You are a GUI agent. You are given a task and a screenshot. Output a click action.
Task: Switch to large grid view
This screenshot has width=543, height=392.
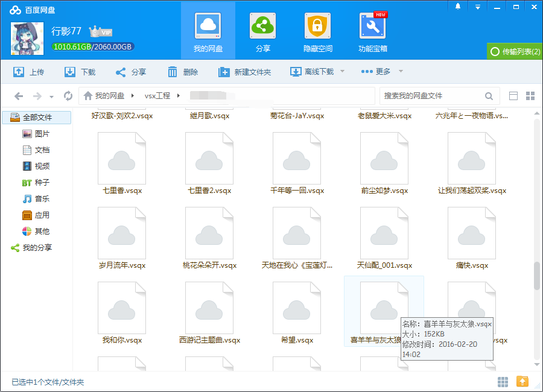point(530,96)
